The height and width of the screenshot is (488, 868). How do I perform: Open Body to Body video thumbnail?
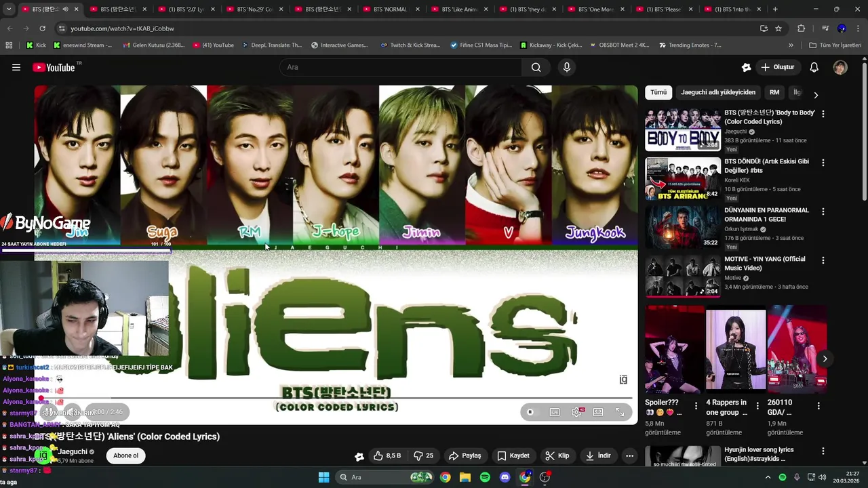(x=683, y=129)
